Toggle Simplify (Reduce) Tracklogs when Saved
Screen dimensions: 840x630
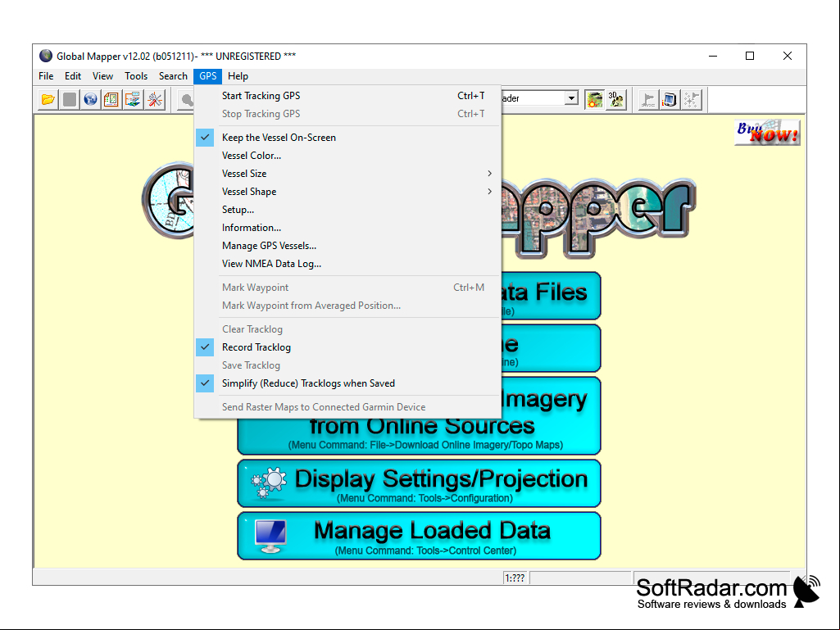347,383
